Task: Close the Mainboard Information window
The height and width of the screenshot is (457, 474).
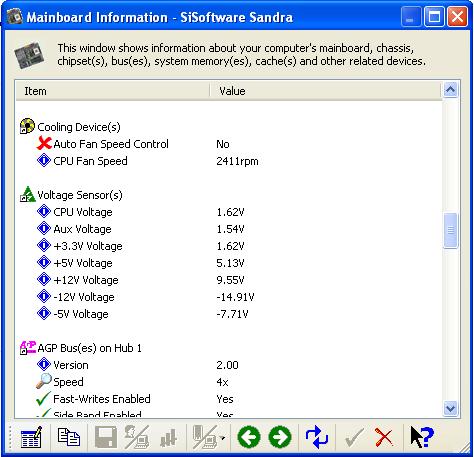Action: pyautogui.click(x=457, y=17)
